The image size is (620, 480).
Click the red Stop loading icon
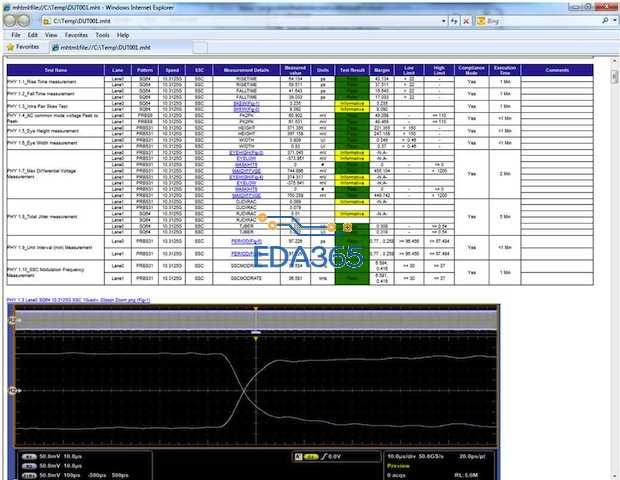coord(466,21)
